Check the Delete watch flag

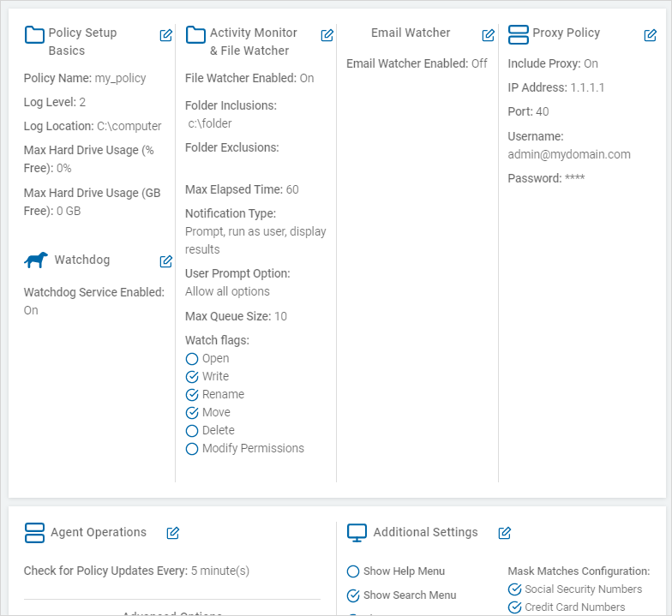point(192,431)
